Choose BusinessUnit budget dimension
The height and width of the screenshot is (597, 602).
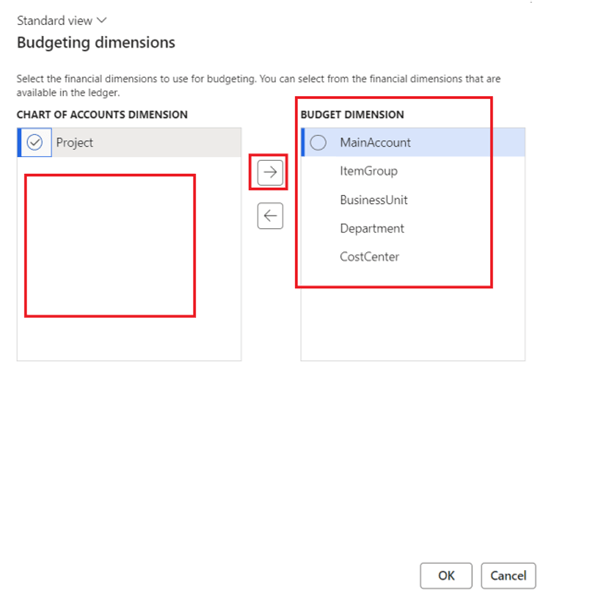point(373,200)
